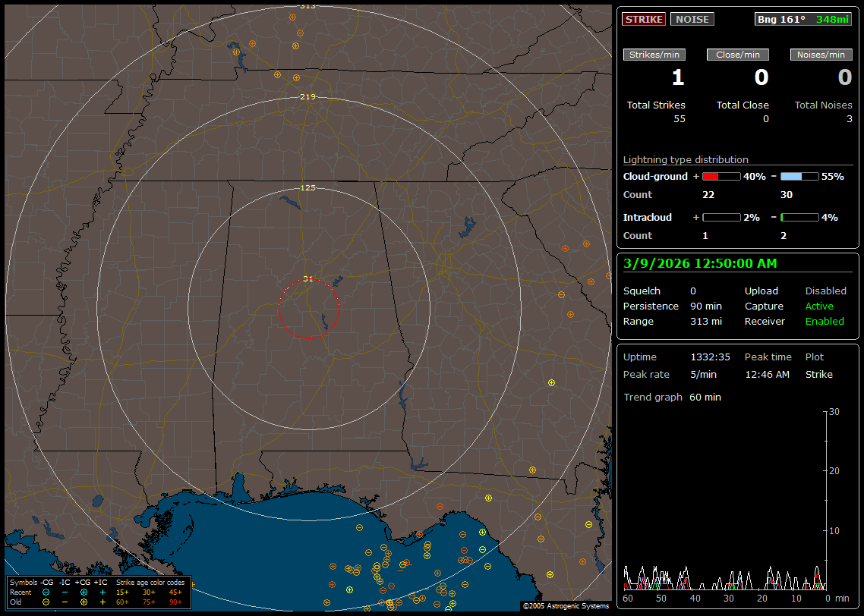Click the recent positive IC plus symbol
The height and width of the screenshot is (616, 864).
102,592
